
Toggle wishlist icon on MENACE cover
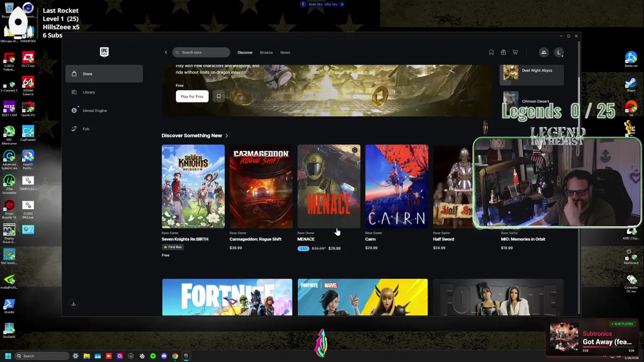pyautogui.click(x=355, y=150)
